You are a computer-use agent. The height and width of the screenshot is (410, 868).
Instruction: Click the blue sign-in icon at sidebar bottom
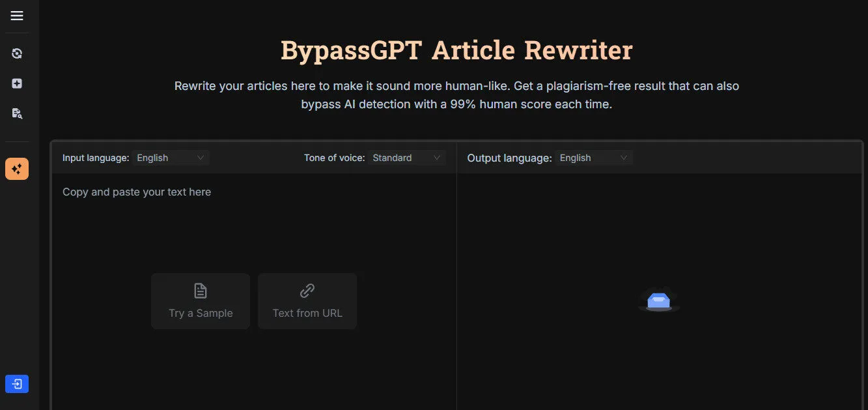click(x=16, y=383)
